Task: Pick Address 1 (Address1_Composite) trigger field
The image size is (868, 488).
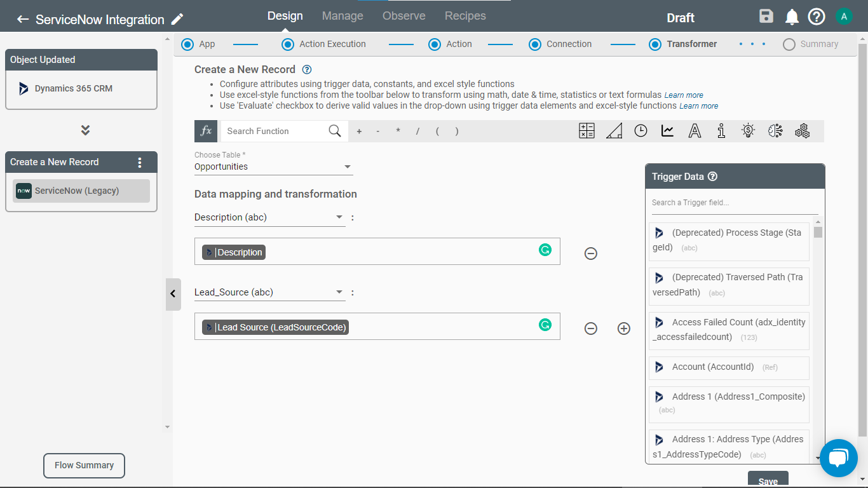Action: (729, 404)
